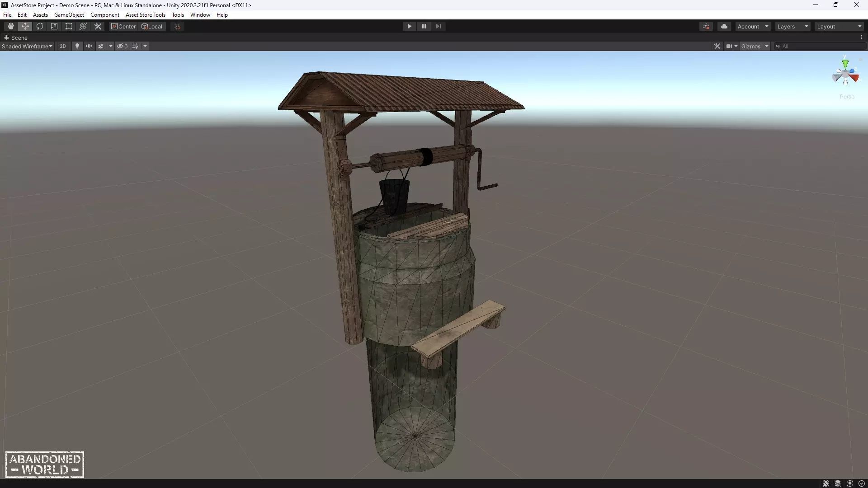The width and height of the screenshot is (868, 488).
Task: Start Play mode
Action: pyautogui.click(x=409, y=26)
